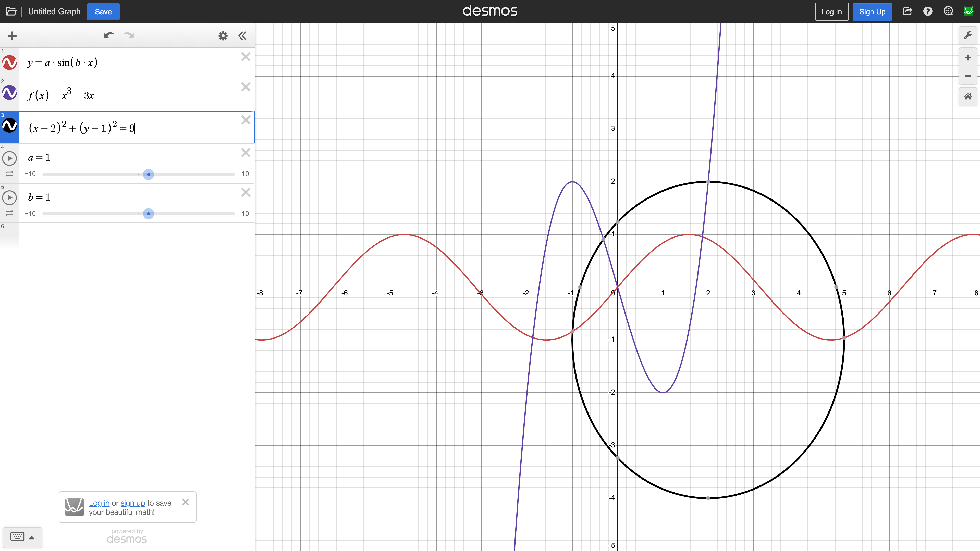The height and width of the screenshot is (551, 980).
Task: Edit the upper limit 10 of slider a
Action: pos(245,174)
